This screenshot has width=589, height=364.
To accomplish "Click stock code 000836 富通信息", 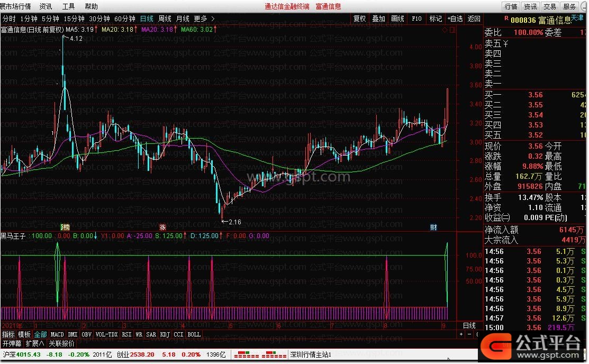I will pyautogui.click(x=540, y=20).
